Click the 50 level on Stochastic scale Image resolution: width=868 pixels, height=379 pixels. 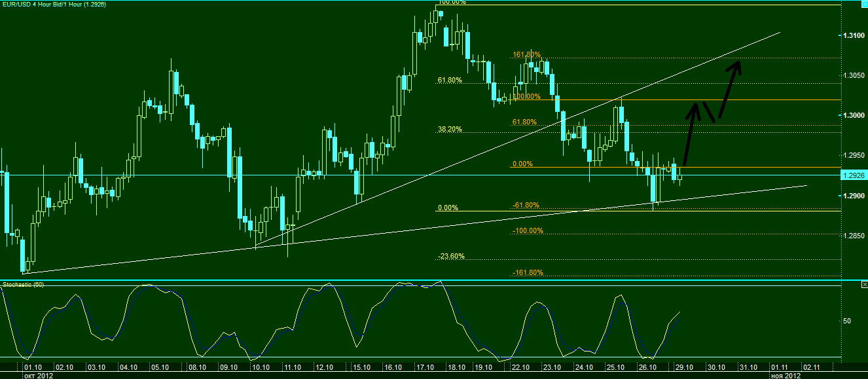point(846,321)
